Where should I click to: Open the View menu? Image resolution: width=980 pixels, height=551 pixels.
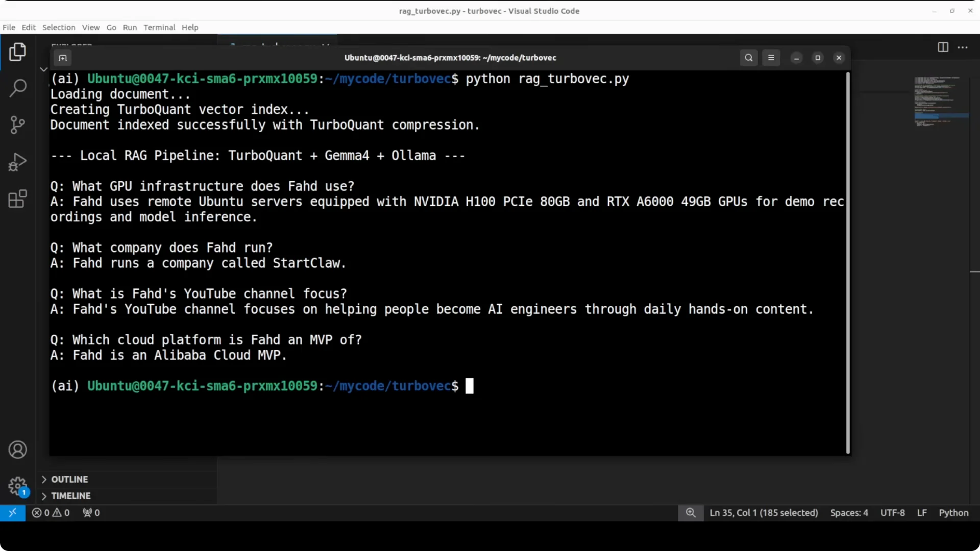click(91, 28)
